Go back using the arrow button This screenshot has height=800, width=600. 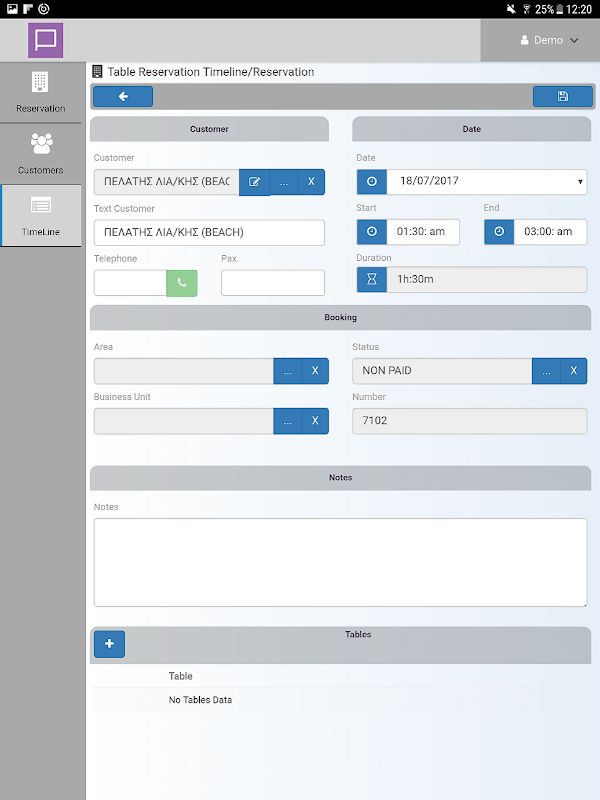123,96
